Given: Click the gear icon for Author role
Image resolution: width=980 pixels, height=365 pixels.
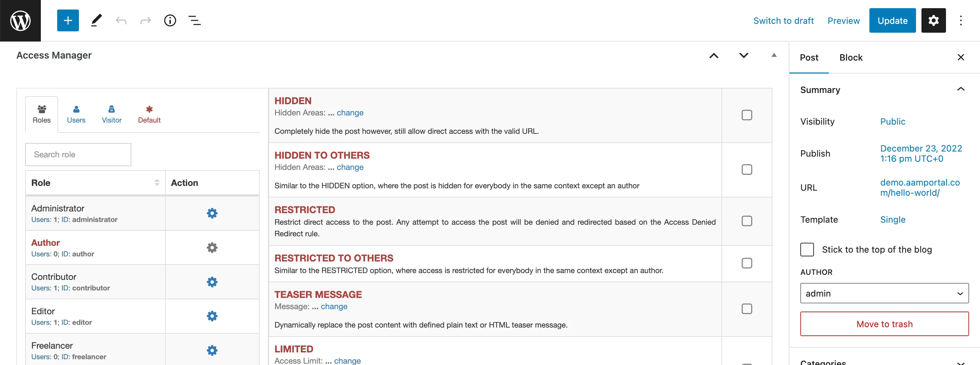Looking at the screenshot, I should tap(212, 248).
